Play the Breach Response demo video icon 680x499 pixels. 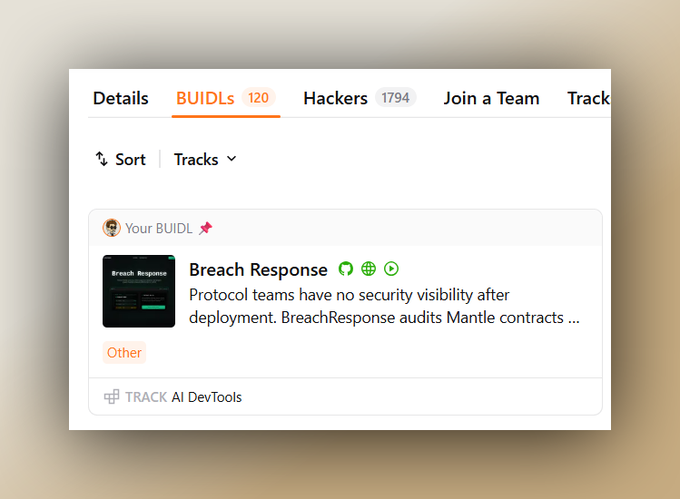[x=391, y=269]
